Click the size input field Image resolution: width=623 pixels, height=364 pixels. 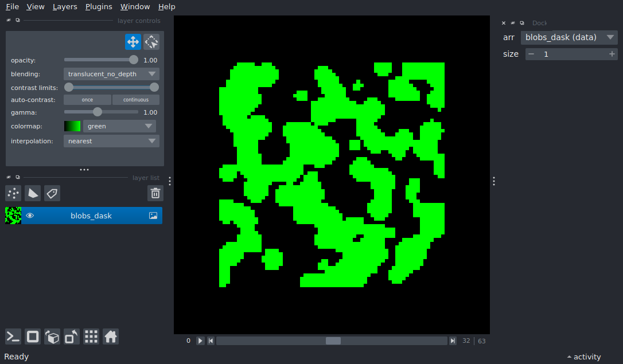pos(571,54)
